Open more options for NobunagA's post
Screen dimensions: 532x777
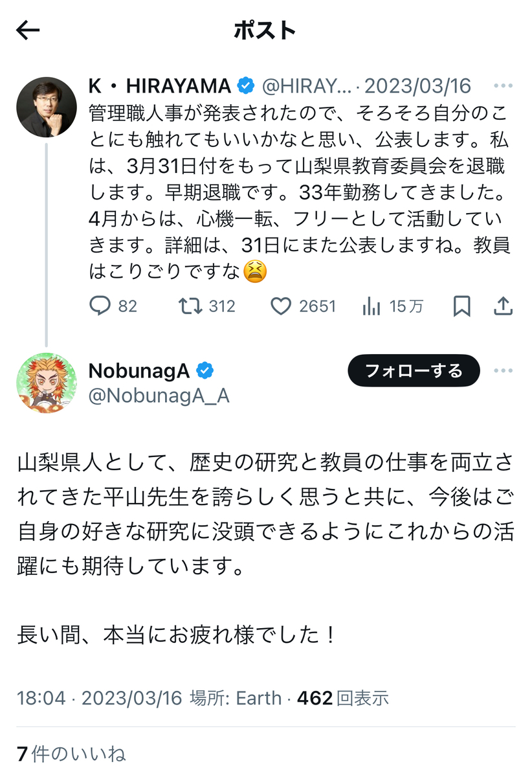[x=503, y=371]
